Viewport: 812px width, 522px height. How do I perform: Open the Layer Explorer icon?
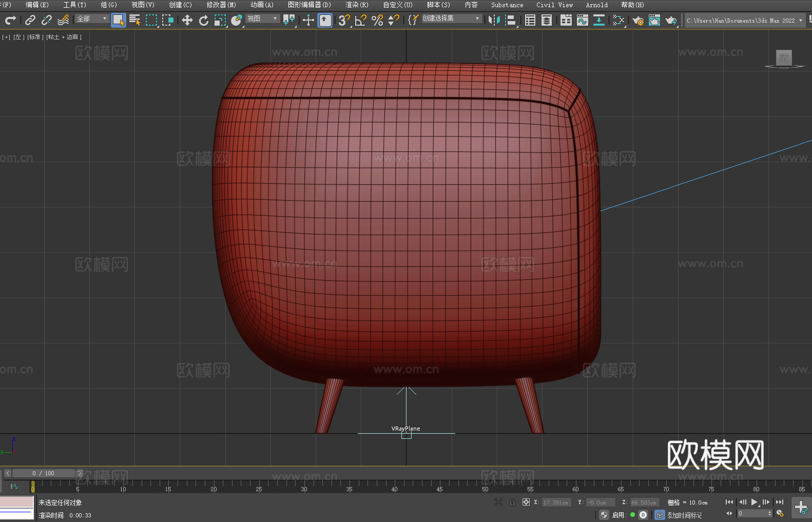point(547,20)
